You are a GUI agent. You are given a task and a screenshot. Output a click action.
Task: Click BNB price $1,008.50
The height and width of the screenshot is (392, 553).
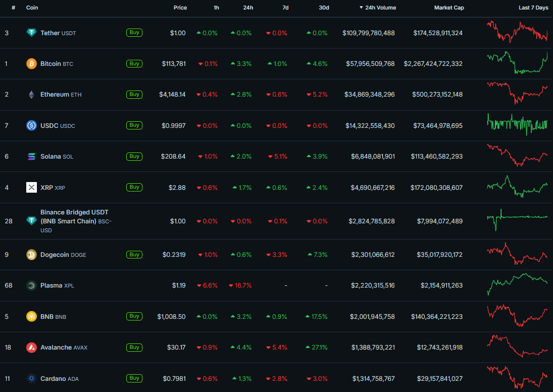point(171,317)
